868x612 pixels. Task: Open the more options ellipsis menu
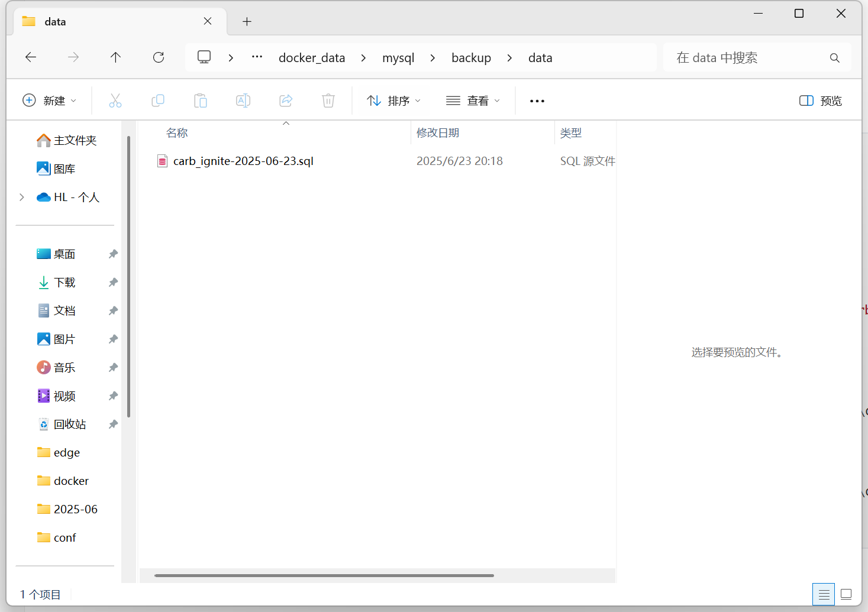(x=537, y=101)
